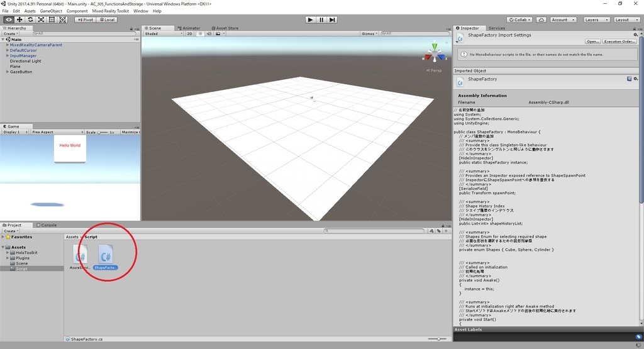Screen dimensions: 644x349
Task: Select the Rotate tool
Action: pos(30,19)
